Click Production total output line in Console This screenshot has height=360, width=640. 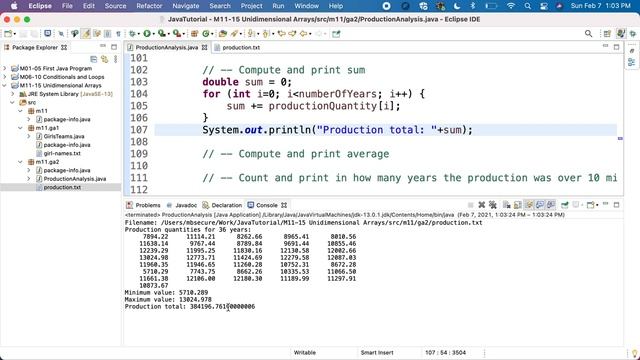pos(190,306)
